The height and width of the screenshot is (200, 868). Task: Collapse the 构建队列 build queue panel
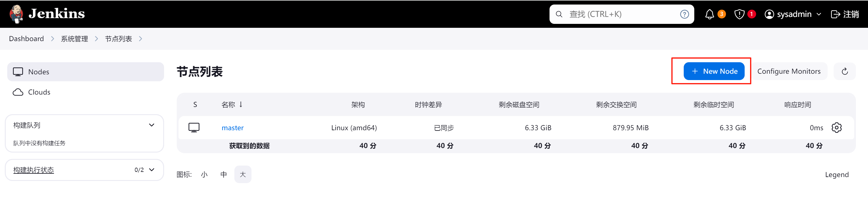[x=152, y=125]
